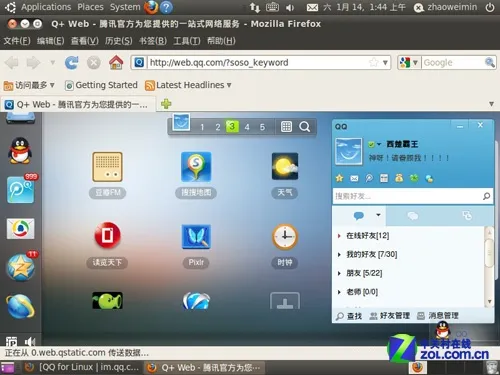The width and height of the screenshot is (500, 375).
Task: Click the Firefox reload button
Action: click(72, 62)
